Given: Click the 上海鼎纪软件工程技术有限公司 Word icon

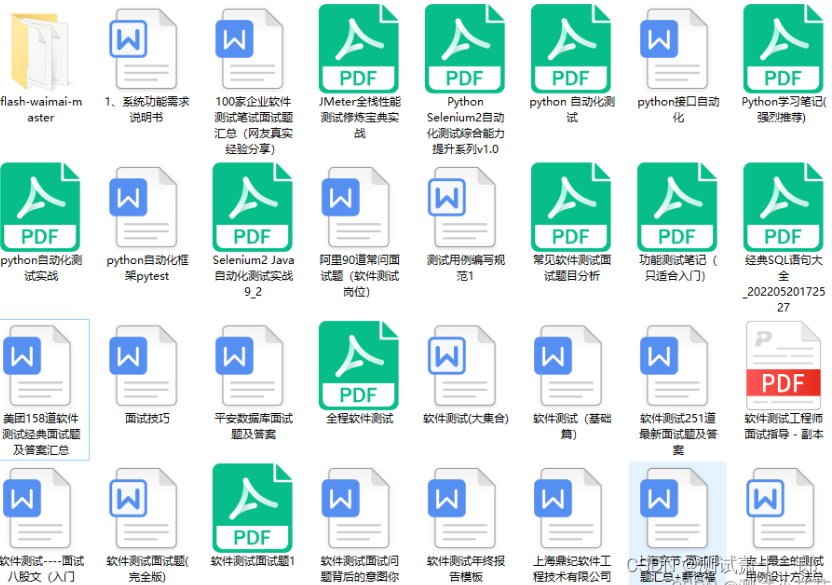Looking at the screenshot, I should point(568,508).
